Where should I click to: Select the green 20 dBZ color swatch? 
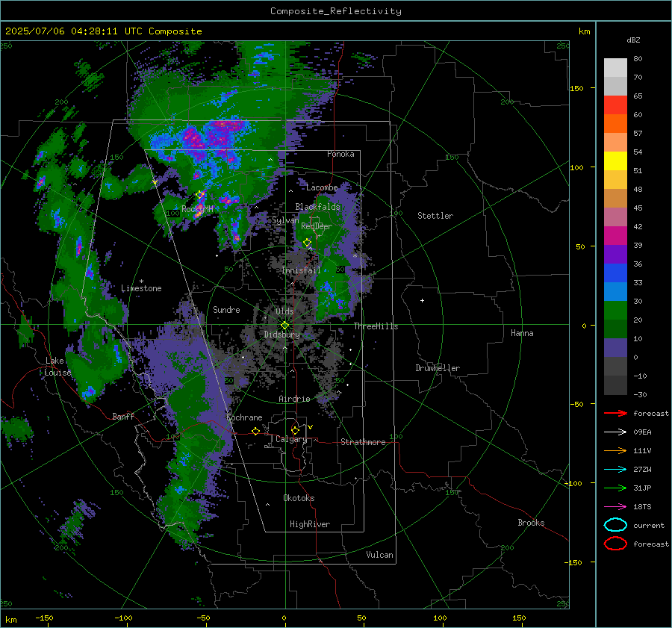tap(615, 310)
